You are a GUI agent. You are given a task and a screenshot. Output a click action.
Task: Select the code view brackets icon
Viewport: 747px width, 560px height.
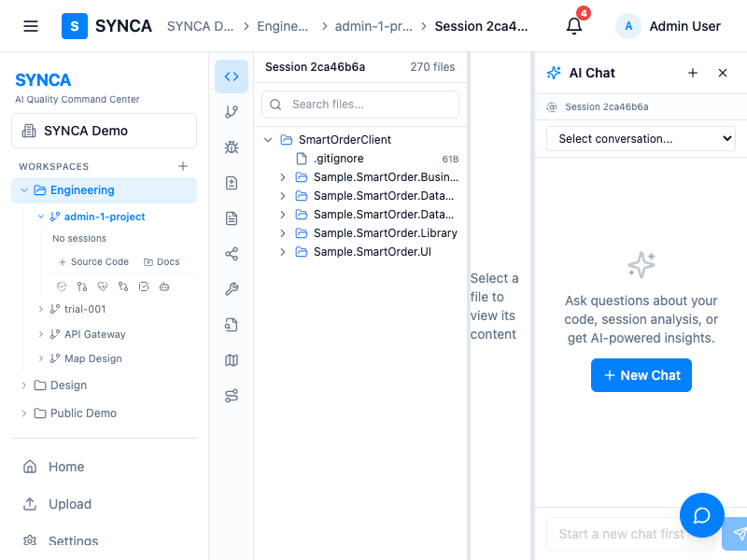[x=232, y=77]
